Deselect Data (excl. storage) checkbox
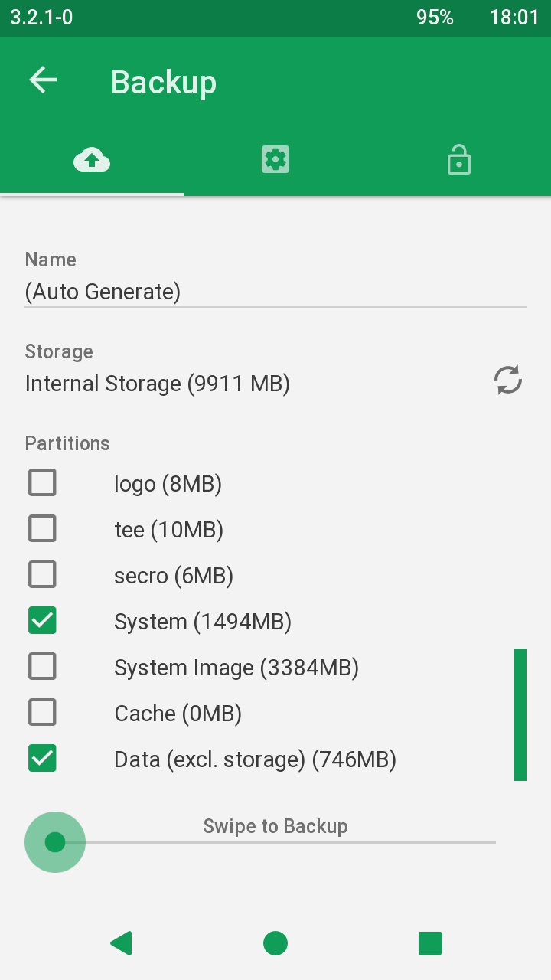This screenshot has height=980, width=551. click(42, 759)
